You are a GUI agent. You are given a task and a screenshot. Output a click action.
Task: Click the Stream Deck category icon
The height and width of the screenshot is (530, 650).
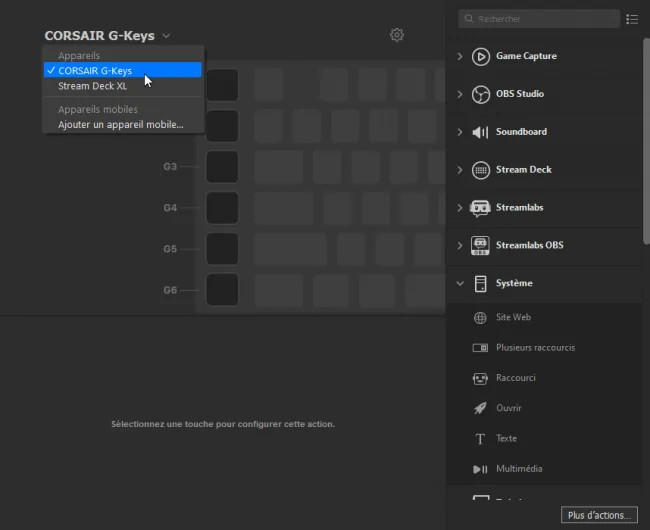[480, 170]
